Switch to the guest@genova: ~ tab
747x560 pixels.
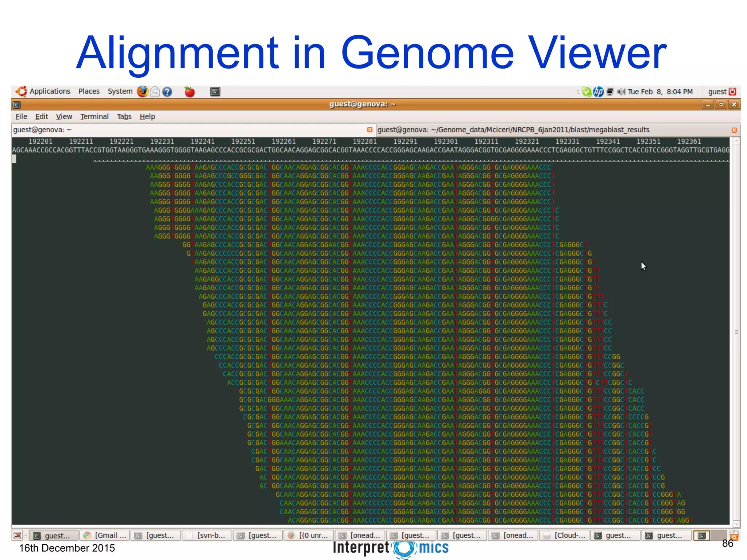click(193, 130)
